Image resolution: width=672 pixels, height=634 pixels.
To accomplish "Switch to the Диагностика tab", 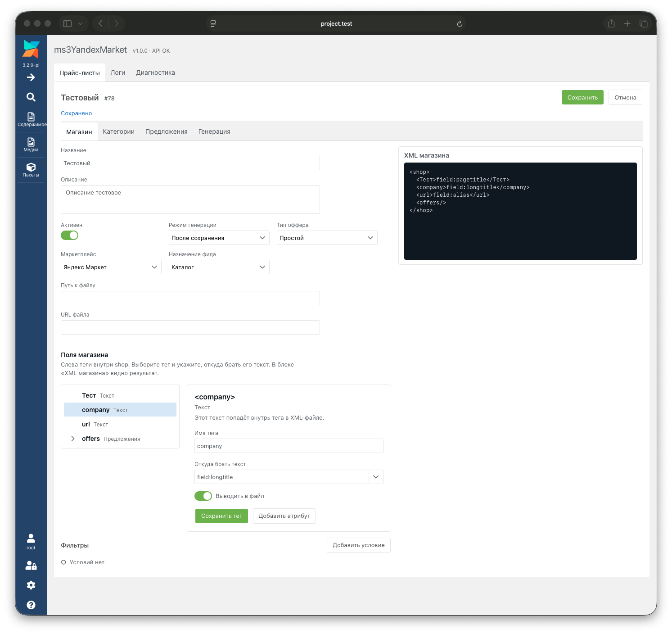I will [156, 72].
